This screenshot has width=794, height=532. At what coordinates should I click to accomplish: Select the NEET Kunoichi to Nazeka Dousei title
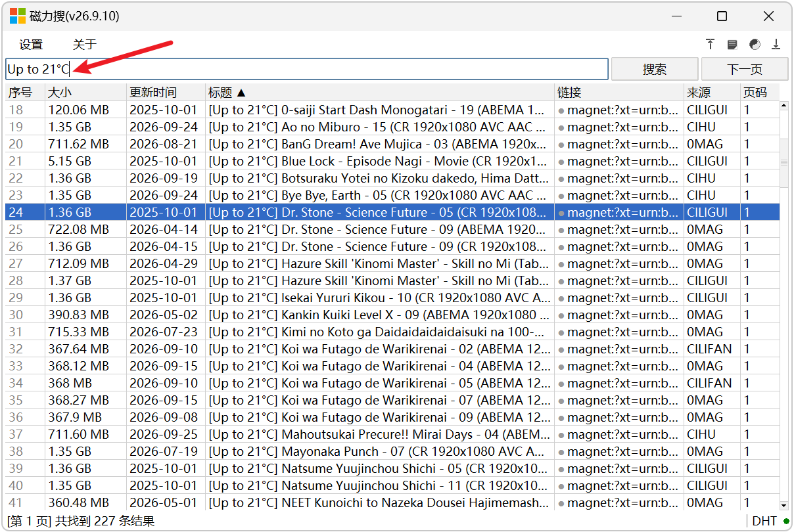click(379, 502)
